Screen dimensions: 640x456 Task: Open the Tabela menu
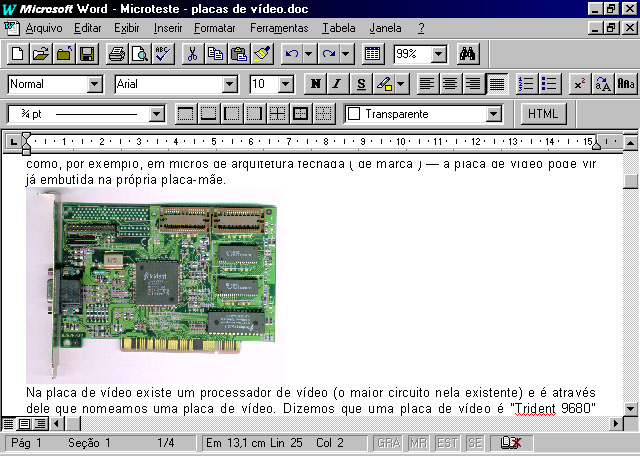click(x=338, y=28)
